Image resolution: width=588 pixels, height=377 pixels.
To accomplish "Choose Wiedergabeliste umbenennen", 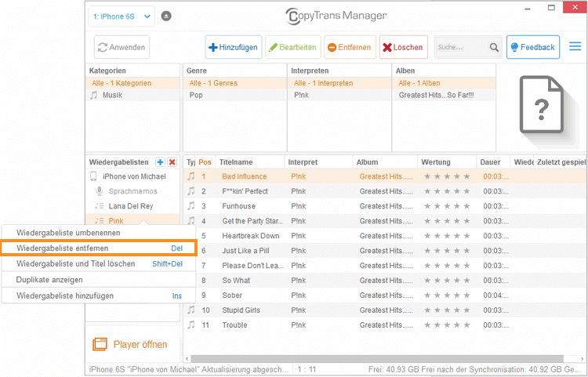I will coord(99,233).
